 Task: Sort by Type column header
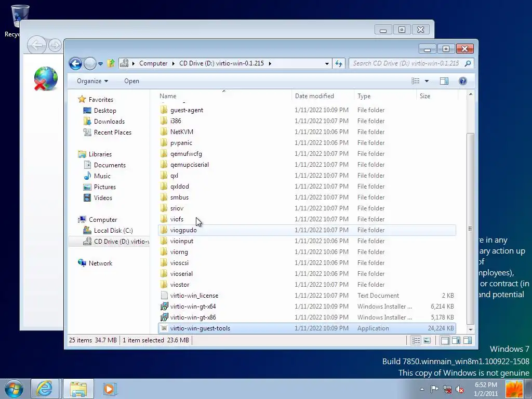tap(385, 96)
